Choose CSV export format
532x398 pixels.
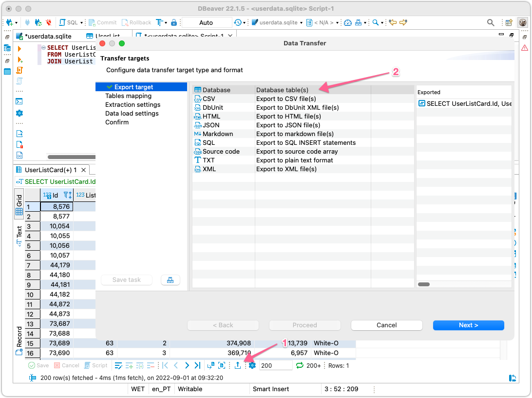coord(303,99)
